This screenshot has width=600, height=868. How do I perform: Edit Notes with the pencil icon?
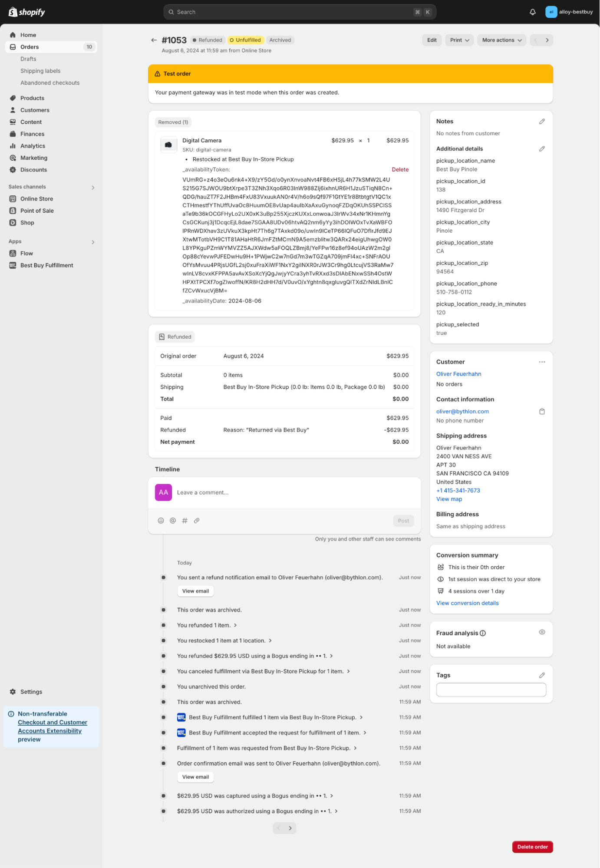click(542, 122)
